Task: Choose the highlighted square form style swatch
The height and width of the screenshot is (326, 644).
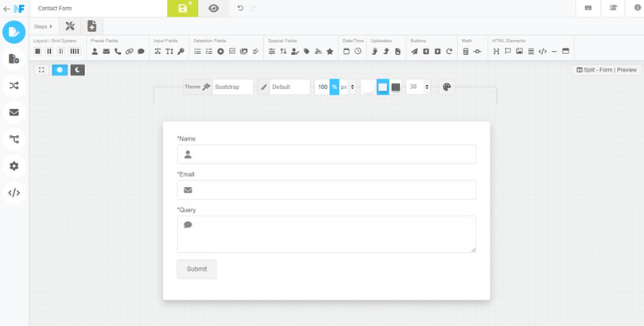Action: (382, 87)
